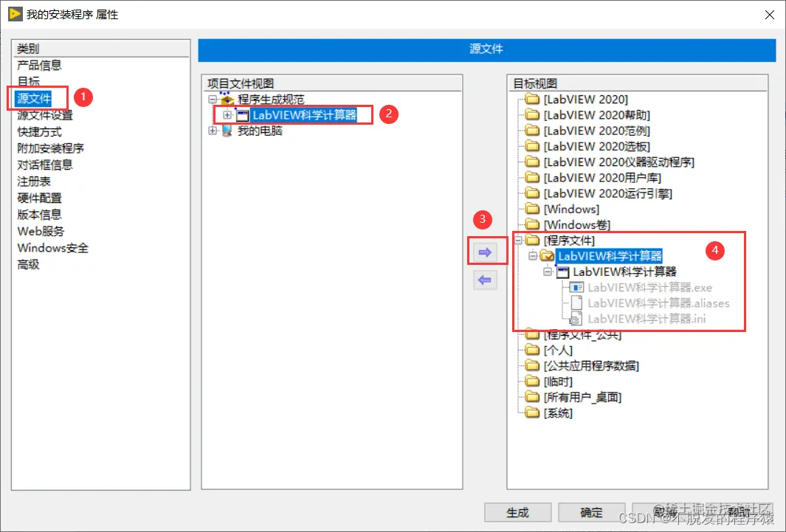Image resolution: width=786 pixels, height=532 pixels.
Task: Select LabVIEW科学计算器.exe entry
Action: [x=649, y=288]
